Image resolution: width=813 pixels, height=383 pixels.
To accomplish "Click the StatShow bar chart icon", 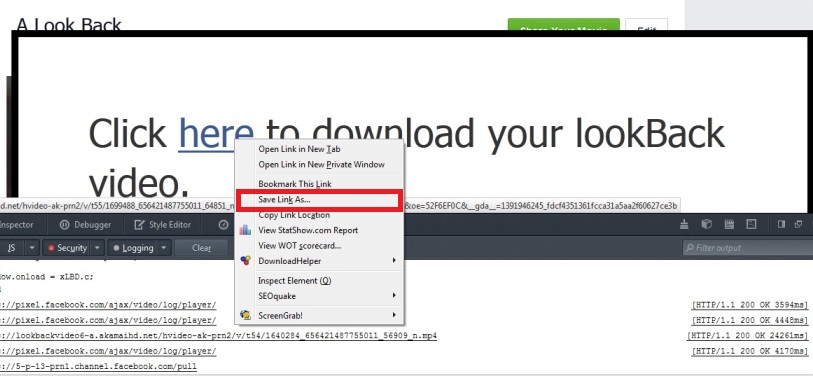I will pos(245,230).
